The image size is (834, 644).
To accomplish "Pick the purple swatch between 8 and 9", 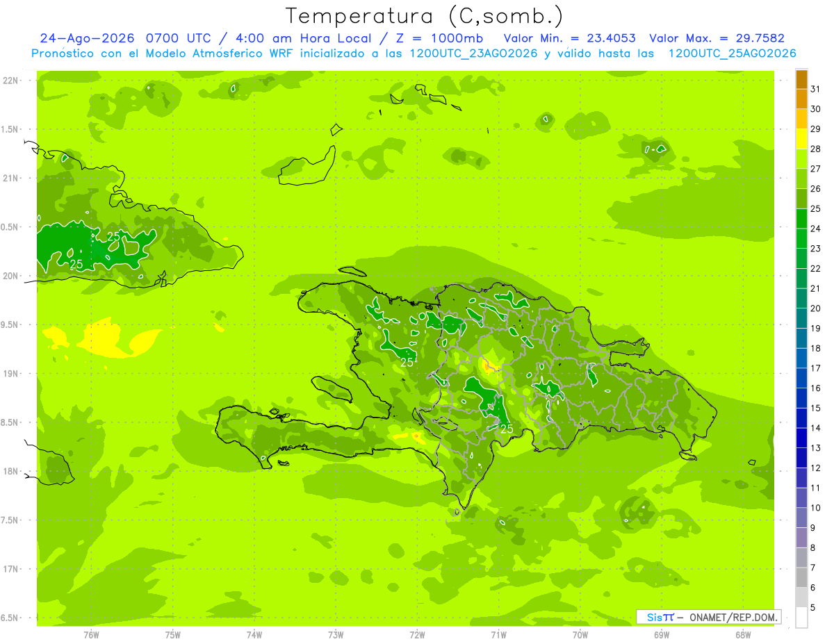I will coord(801,538).
